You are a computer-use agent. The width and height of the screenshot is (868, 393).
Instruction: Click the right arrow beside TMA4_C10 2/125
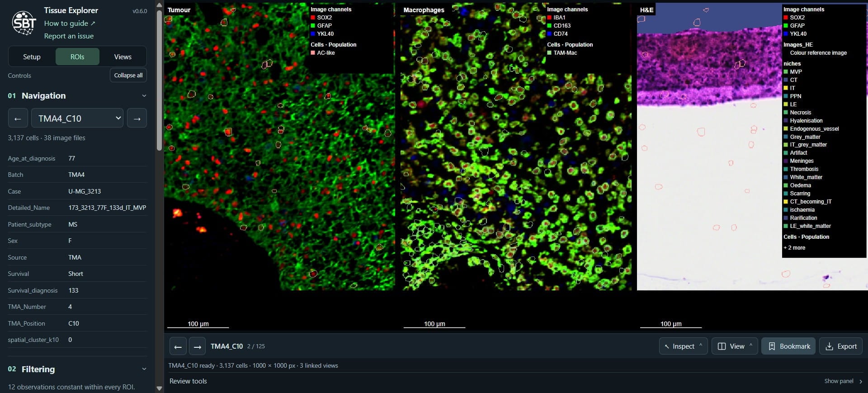(197, 346)
